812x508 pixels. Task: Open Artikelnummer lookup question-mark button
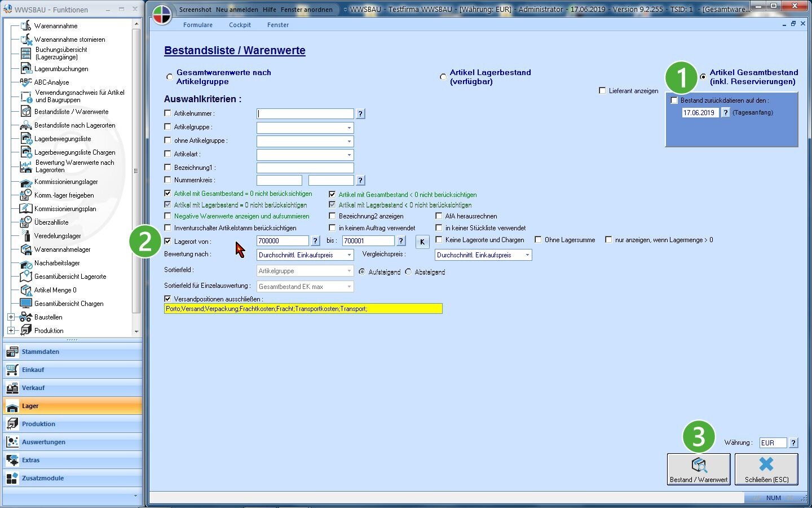(x=360, y=114)
